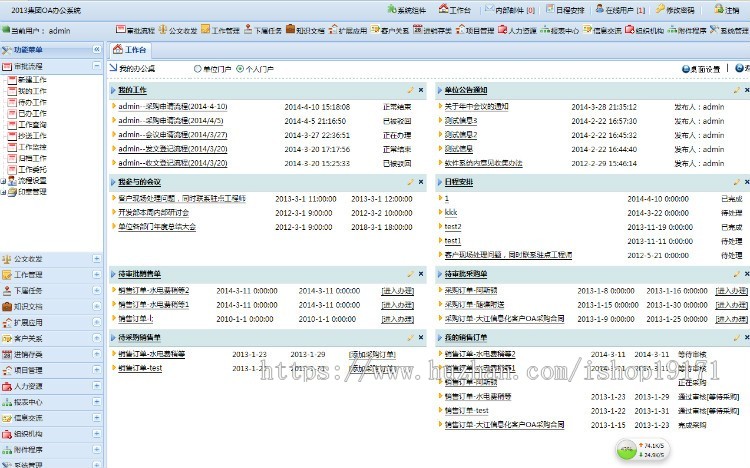Viewport: 750px width, 468px height.
Task: Open admin--采购申请流程(2014-4-10) work item
Action: click(x=173, y=107)
